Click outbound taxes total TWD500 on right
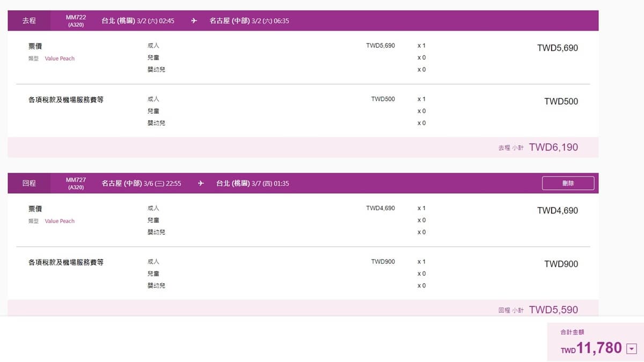This screenshot has width=644, height=362. [561, 102]
